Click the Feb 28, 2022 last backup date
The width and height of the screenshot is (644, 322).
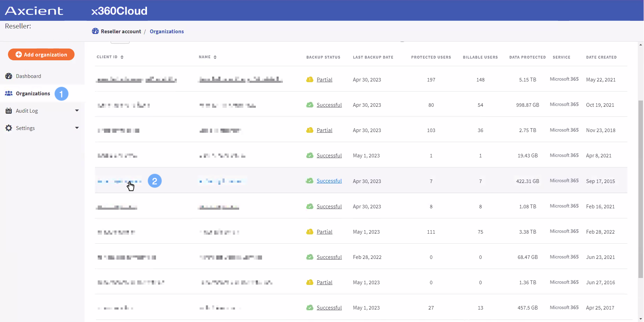(x=367, y=257)
